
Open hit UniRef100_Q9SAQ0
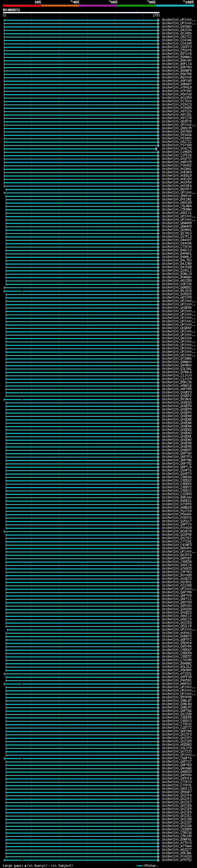coord(176,26)
